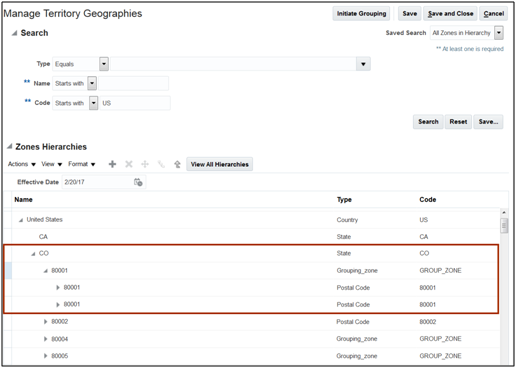Open the Code operator Starts with dropdown
This screenshot has width=517, height=368.
[94, 103]
